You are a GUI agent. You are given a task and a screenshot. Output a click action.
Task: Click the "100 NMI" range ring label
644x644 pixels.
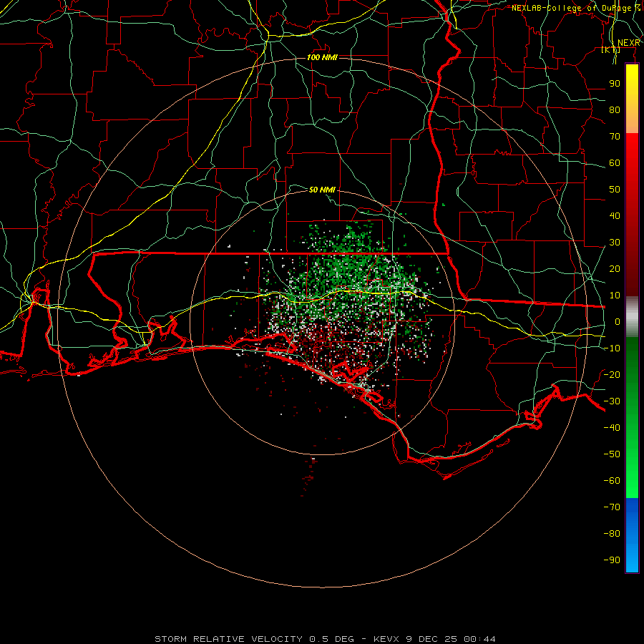coord(322,57)
